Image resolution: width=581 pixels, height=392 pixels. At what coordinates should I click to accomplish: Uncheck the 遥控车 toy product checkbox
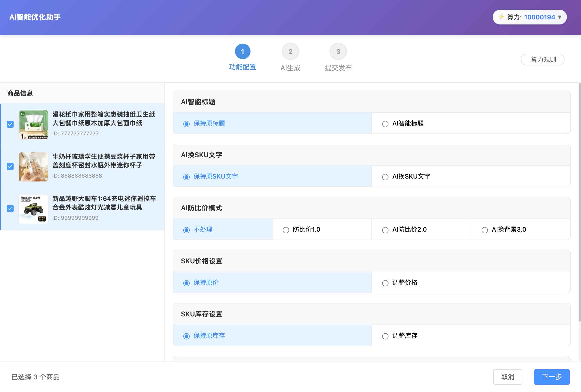(10, 208)
